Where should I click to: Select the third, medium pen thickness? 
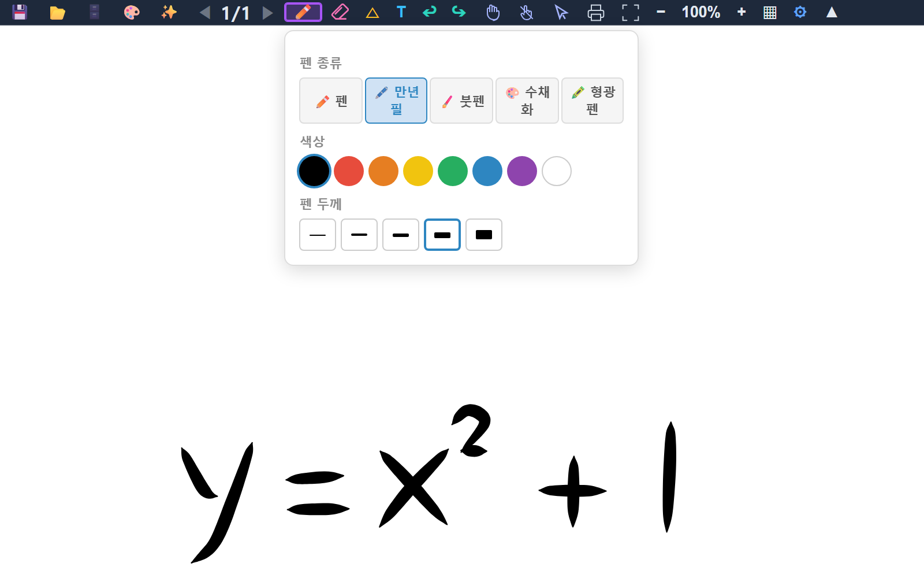tap(401, 235)
